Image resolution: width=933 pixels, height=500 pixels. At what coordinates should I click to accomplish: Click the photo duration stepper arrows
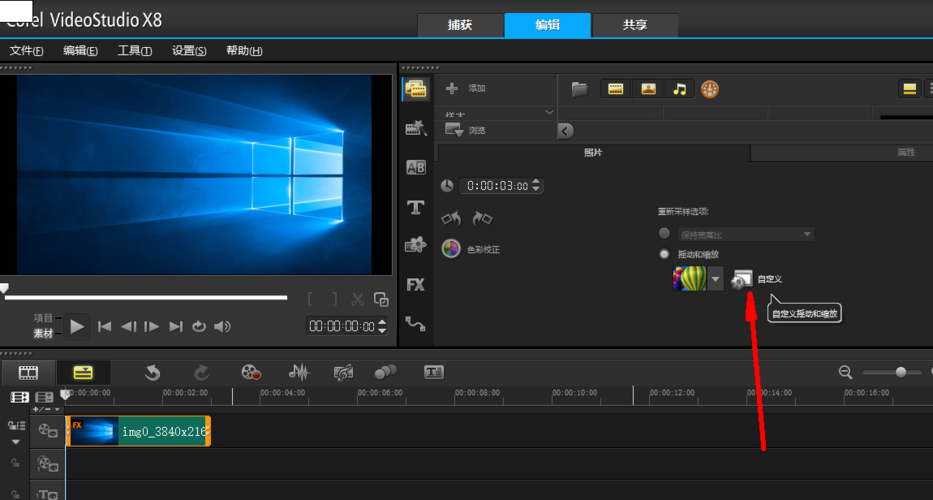pos(536,186)
